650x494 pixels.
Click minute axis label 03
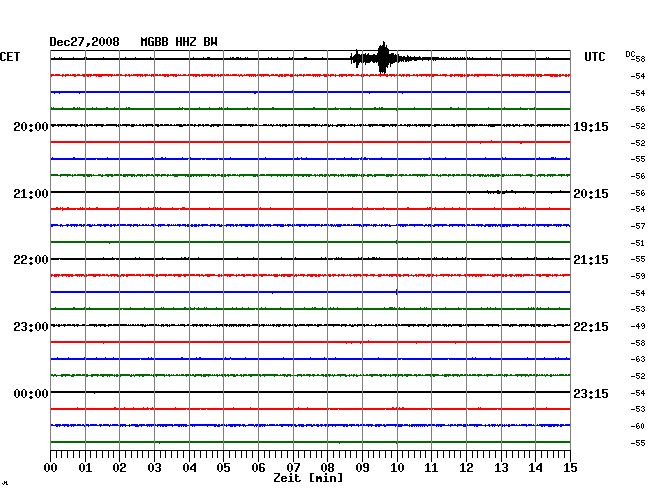point(154,468)
